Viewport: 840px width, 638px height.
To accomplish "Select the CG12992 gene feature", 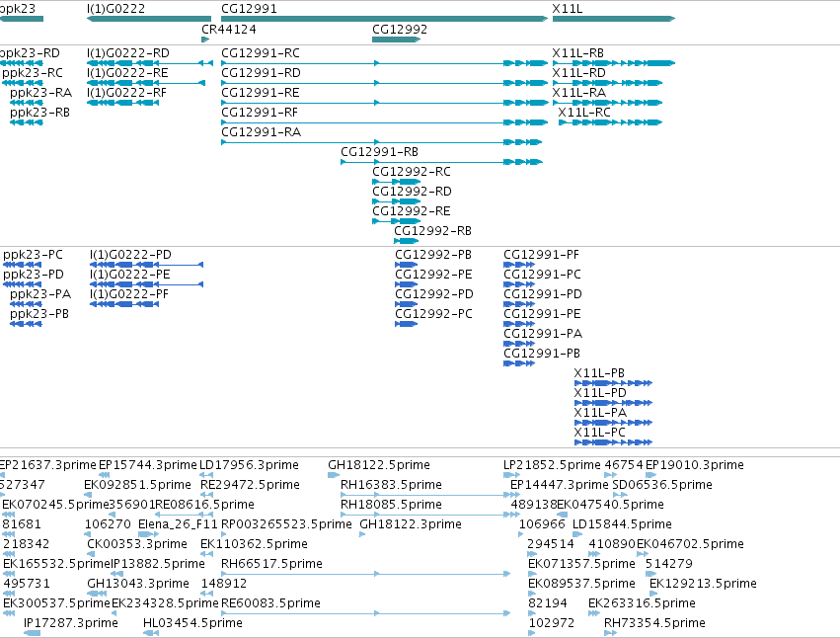I will (397, 40).
